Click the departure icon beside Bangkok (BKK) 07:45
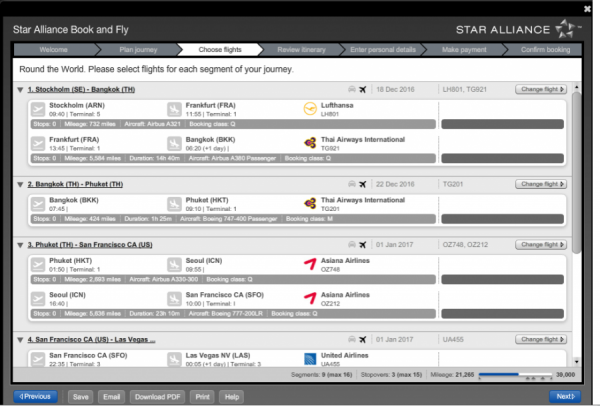 (38, 204)
